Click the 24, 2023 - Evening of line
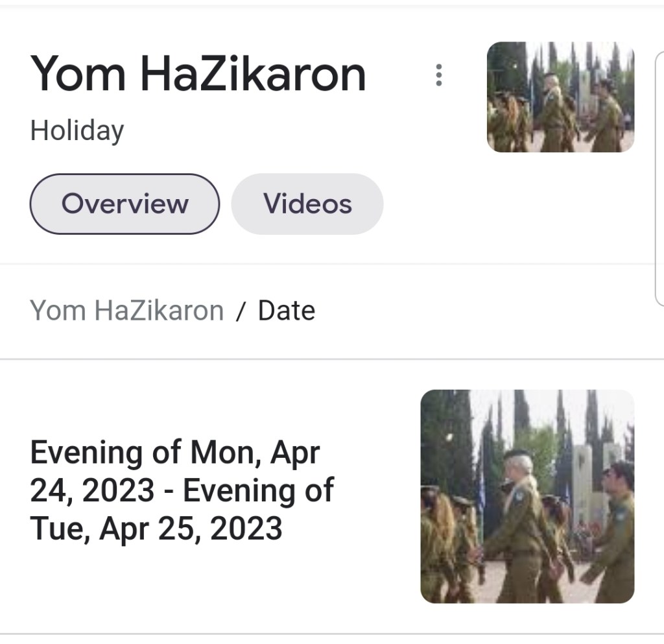664x644 pixels. point(182,491)
